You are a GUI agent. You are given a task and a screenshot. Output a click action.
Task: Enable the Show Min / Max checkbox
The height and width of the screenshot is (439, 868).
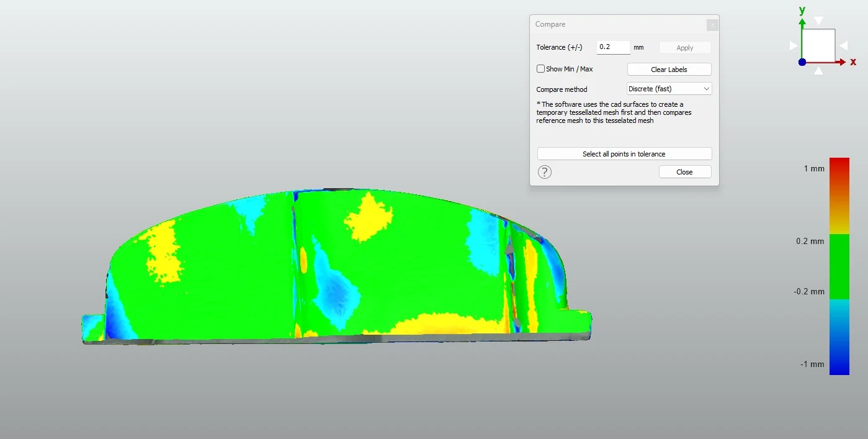coord(541,69)
